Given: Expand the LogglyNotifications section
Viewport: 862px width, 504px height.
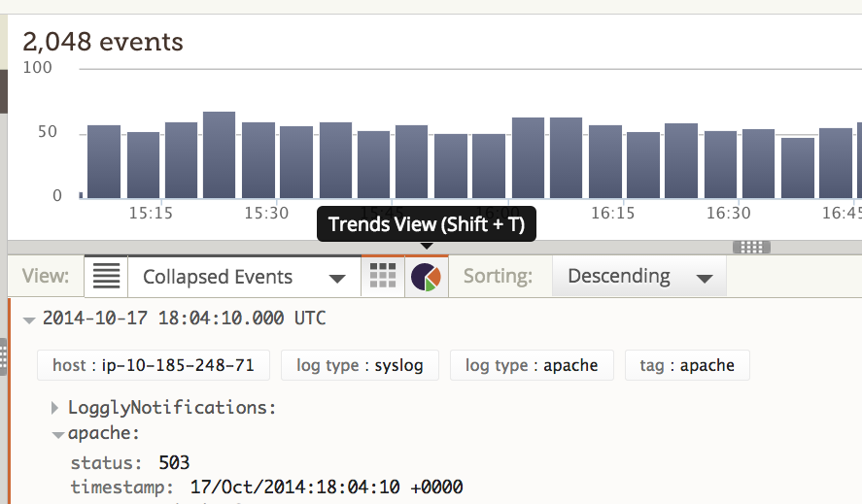Looking at the screenshot, I should point(55,408).
